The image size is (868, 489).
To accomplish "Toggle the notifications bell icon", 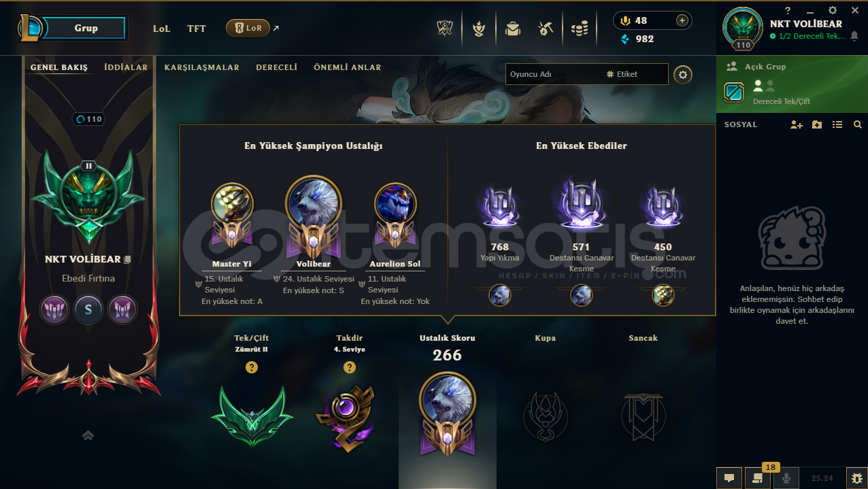I will click(854, 36).
